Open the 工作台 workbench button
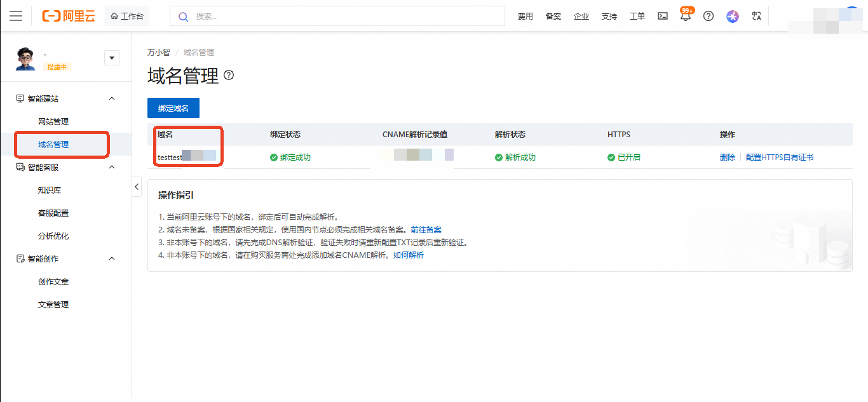868x402 pixels. [126, 16]
